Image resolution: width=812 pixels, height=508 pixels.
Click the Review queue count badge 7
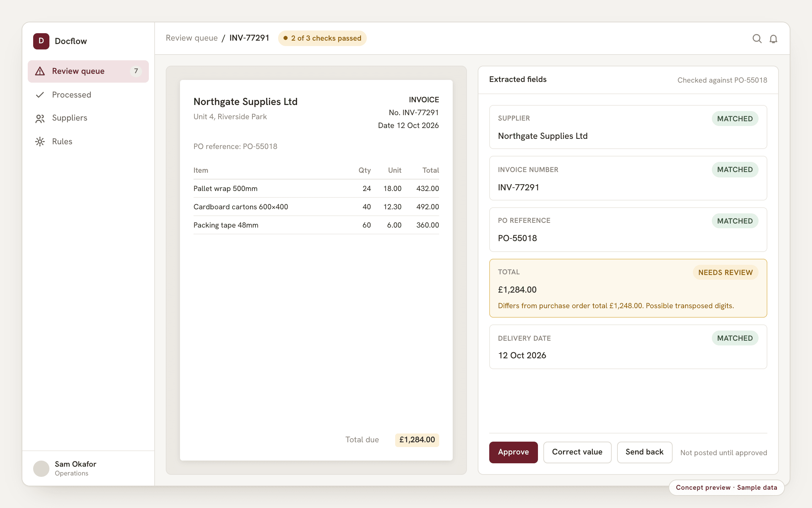point(136,71)
